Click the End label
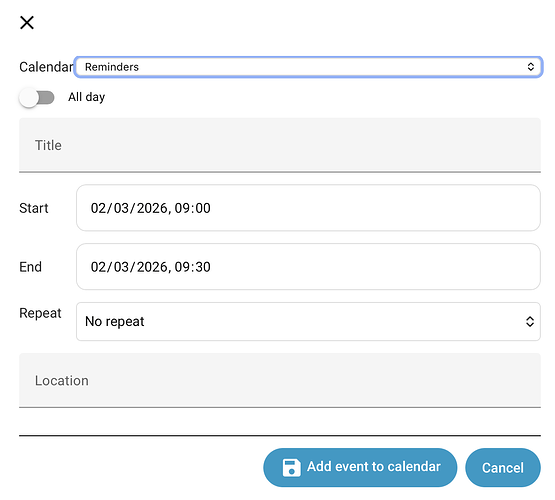Screen dimensions: 555x500 point(30,267)
